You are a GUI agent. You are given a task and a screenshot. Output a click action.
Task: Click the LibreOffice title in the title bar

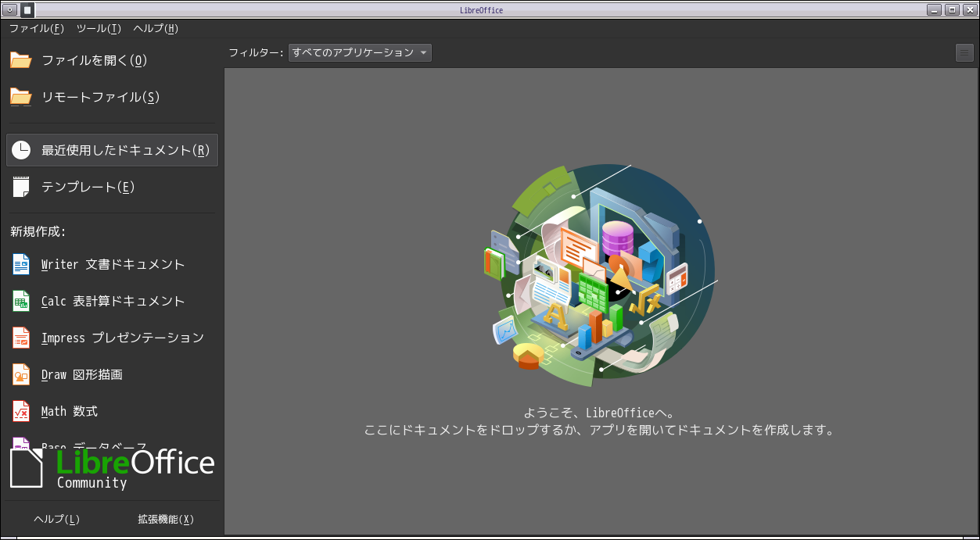point(482,10)
